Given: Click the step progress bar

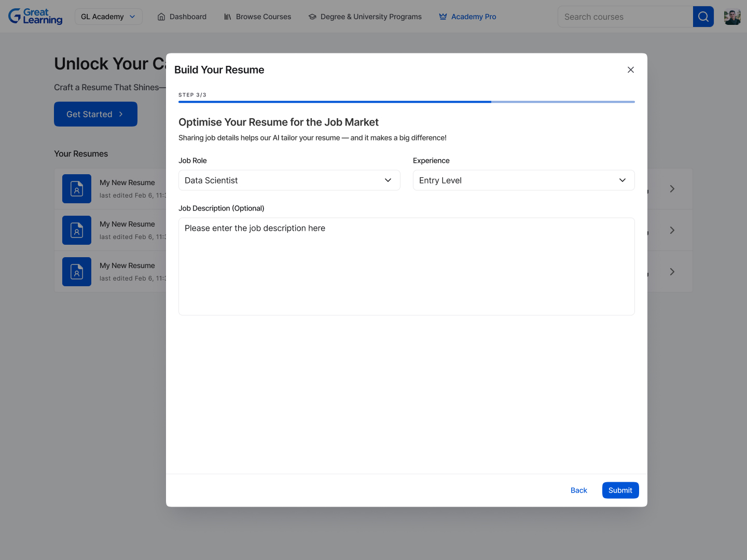Looking at the screenshot, I should coord(406,102).
